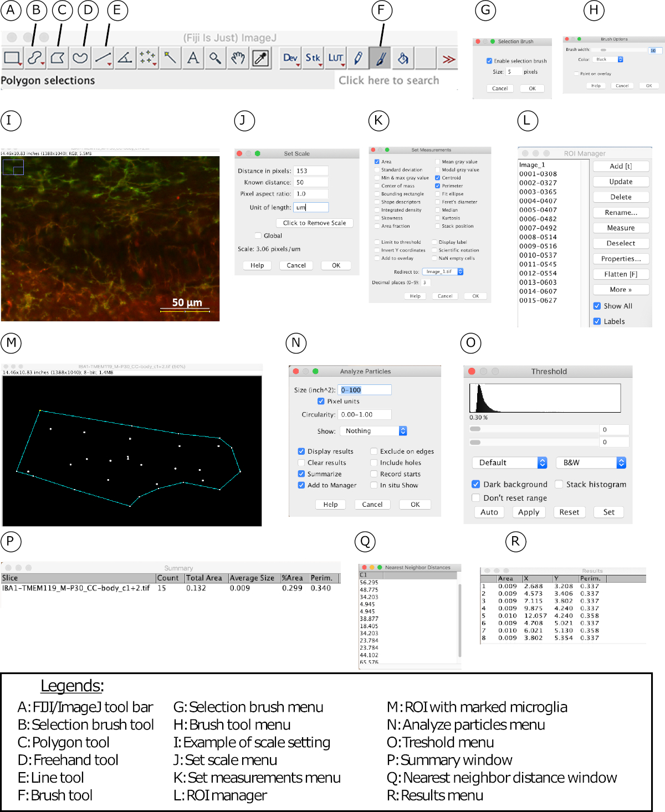Image resolution: width=665 pixels, height=812 pixels.
Task: Open More Tools double-arrow menu
Action: click(449, 58)
